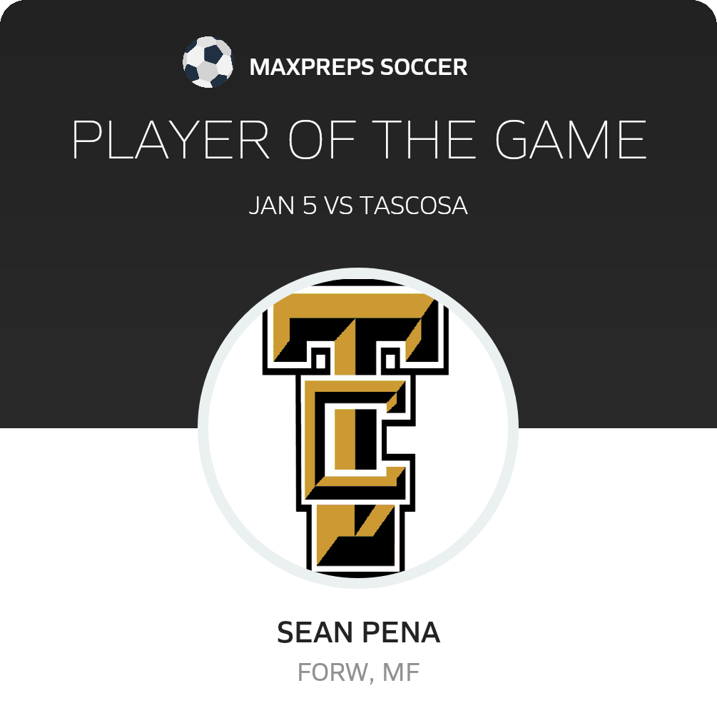Click the word PLAYER in title
Image resolution: width=717 pixels, height=728 pixels.
pyautogui.click(x=171, y=140)
